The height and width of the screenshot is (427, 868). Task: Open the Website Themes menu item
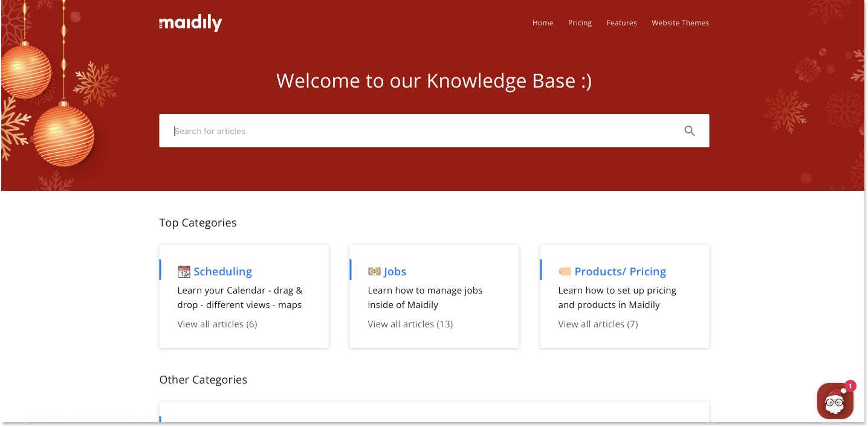pyautogui.click(x=680, y=23)
